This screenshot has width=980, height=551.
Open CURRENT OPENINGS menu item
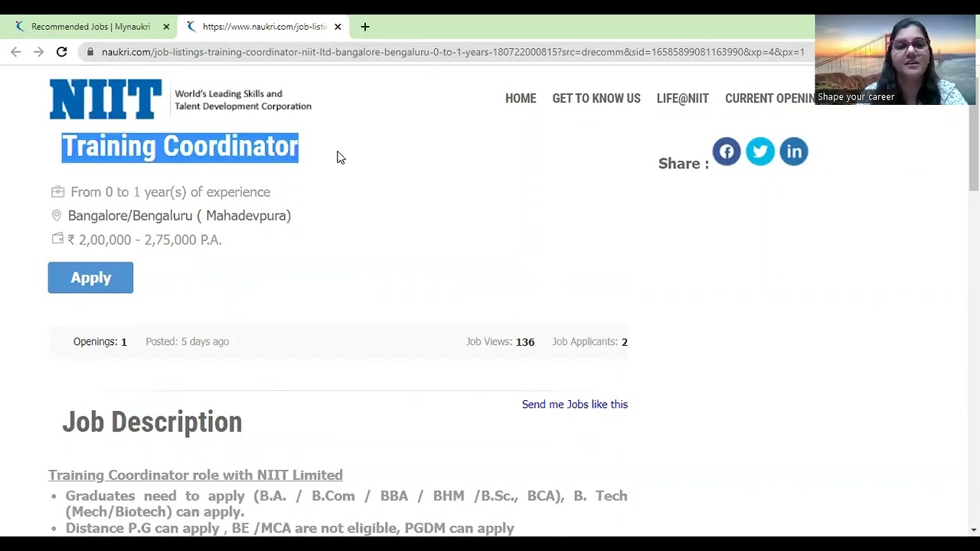770,99
